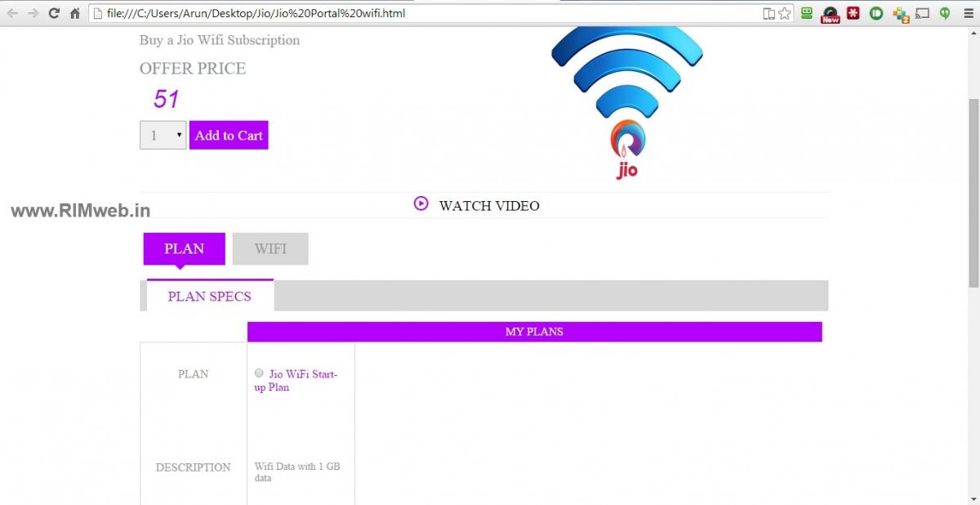Image resolution: width=980 pixels, height=505 pixels.
Task: Click the vertical scrollbar thumb
Action: coord(973,192)
